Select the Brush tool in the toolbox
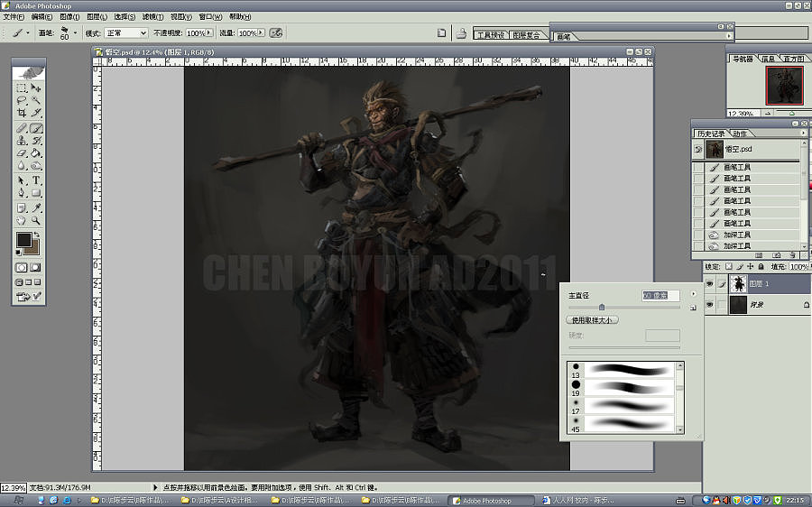This screenshot has height=507, width=812. [x=37, y=128]
